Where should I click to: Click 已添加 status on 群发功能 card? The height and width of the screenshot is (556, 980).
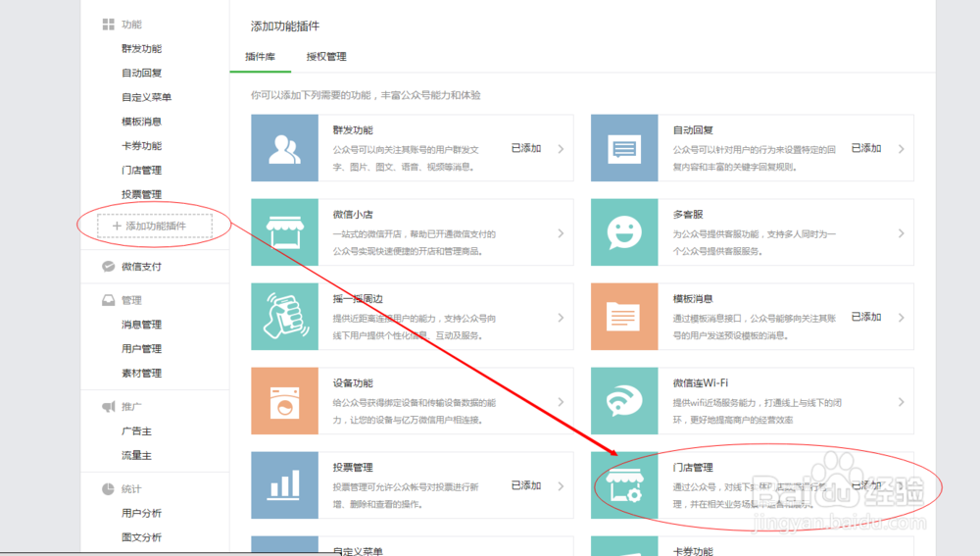pyautogui.click(x=526, y=148)
